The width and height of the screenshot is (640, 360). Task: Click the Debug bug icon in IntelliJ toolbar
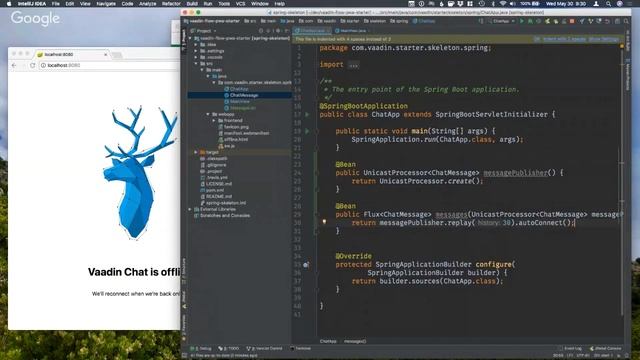pyautogui.click(x=530, y=21)
